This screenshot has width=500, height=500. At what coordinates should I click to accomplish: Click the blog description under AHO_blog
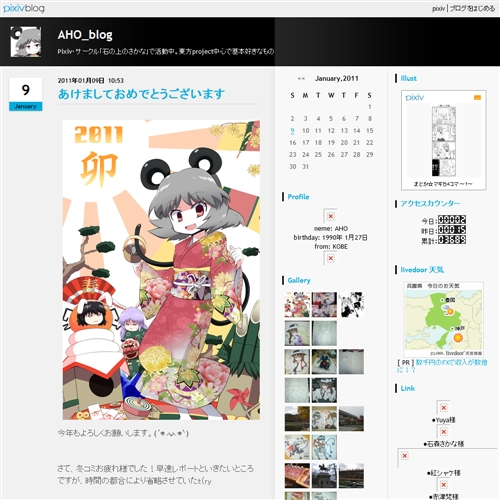[x=166, y=51]
